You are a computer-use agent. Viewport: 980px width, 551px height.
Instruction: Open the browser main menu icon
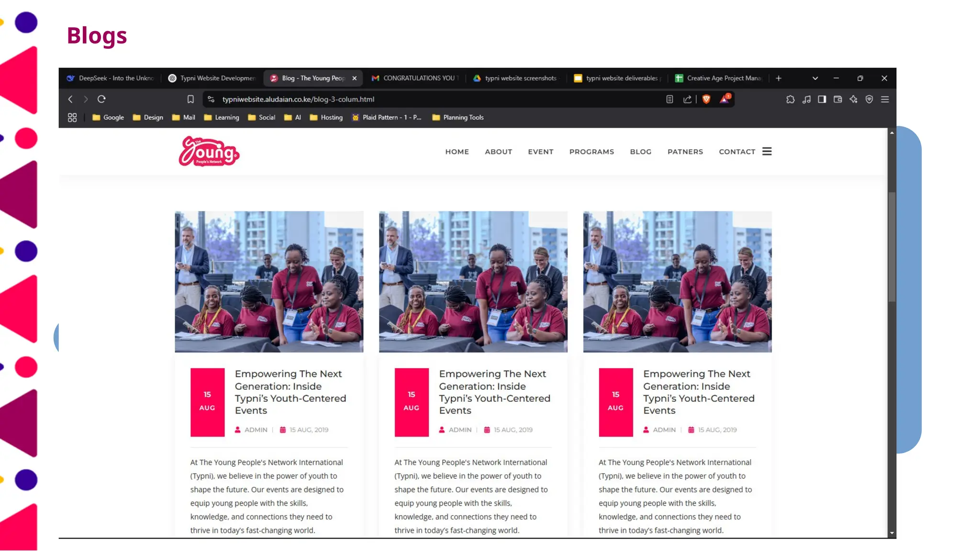point(885,99)
